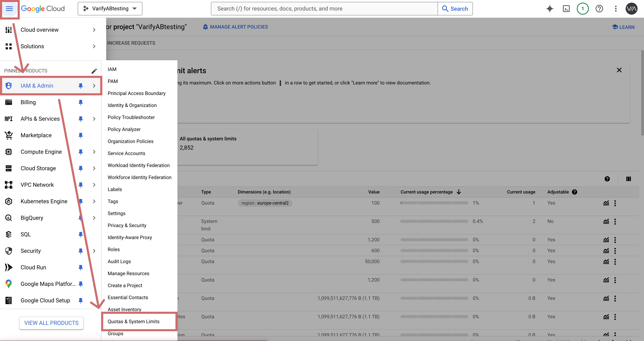The width and height of the screenshot is (644, 341).
Task: Expand APIs & Services submenu chevron
Action: (94, 119)
